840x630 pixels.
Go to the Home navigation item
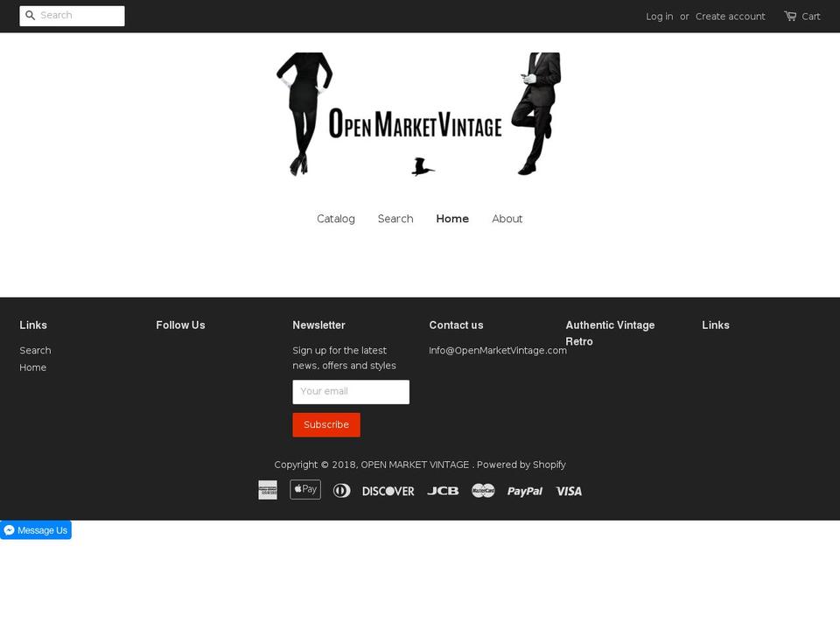coord(452,219)
